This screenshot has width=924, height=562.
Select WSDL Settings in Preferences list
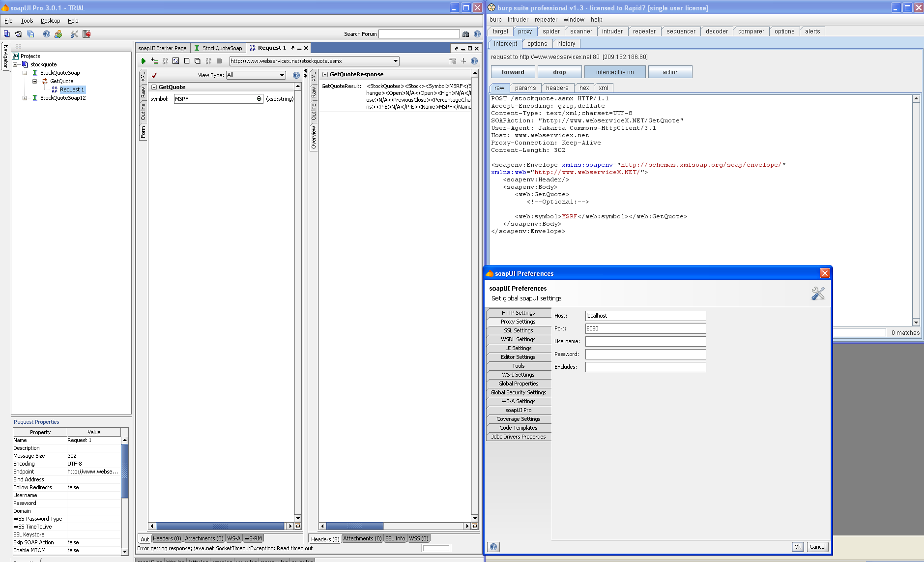coord(519,339)
